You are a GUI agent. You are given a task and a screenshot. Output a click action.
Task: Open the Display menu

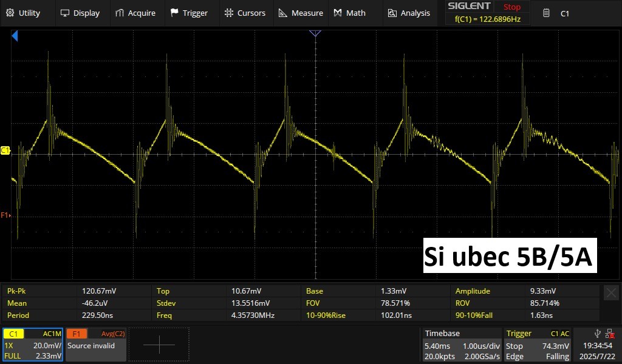pyautogui.click(x=80, y=13)
